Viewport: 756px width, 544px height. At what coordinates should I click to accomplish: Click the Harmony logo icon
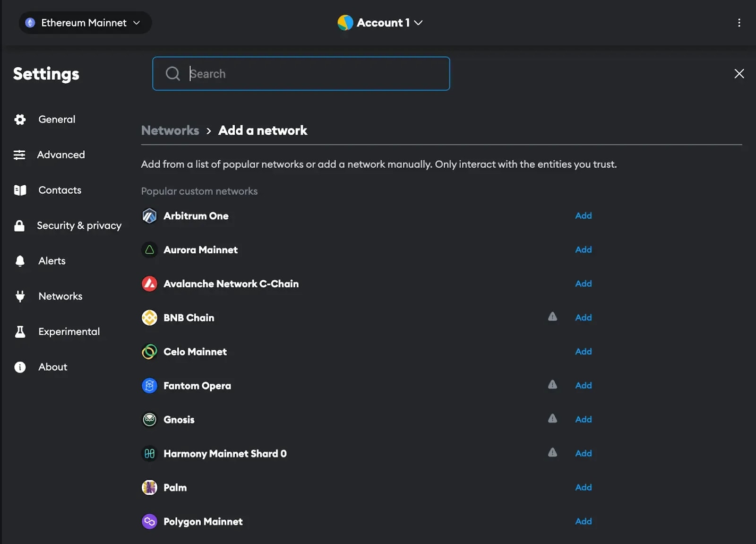(x=149, y=454)
